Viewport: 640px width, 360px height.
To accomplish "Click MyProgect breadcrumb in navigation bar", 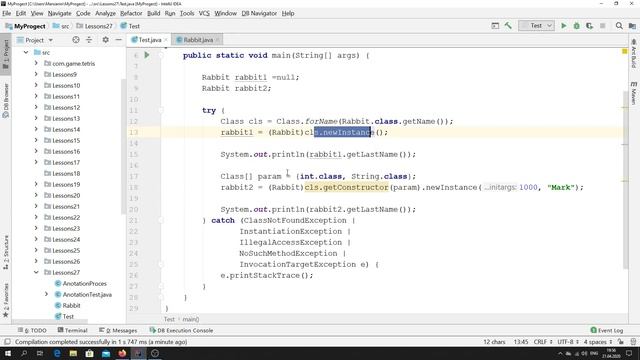I will 25,26.
